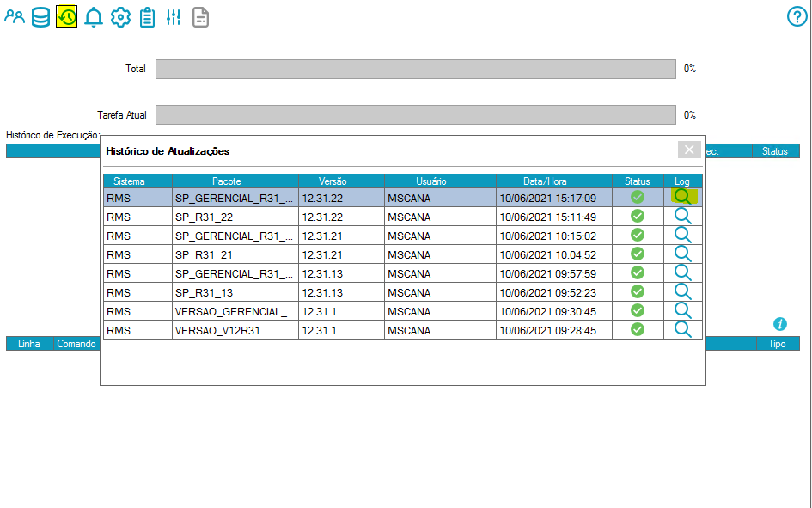The image size is (812, 508).
Task: View log for 10/06/2021 09:30:45 update
Action: click(x=683, y=310)
